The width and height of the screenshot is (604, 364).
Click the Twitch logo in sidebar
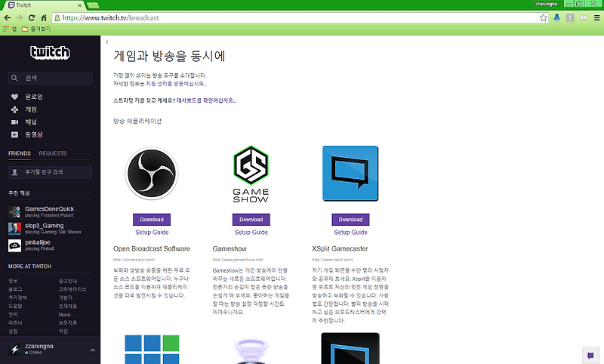50,52
